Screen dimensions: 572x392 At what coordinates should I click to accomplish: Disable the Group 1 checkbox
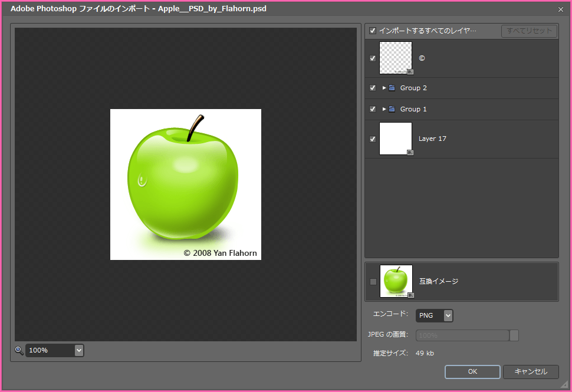click(x=372, y=109)
